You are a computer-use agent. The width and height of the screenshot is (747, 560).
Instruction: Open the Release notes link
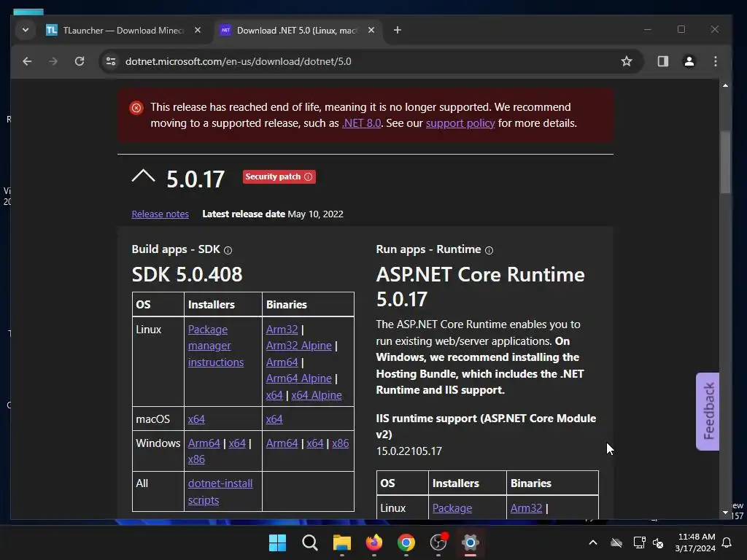pyautogui.click(x=160, y=214)
